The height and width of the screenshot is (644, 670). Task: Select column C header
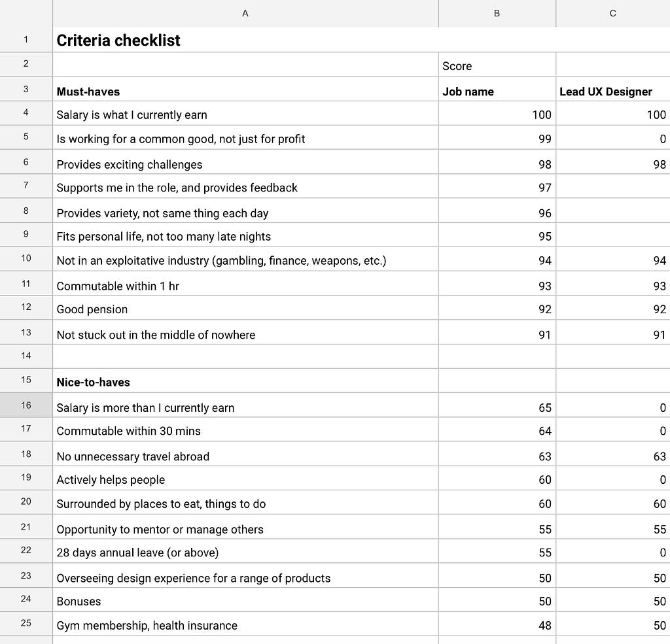coord(612,13)
